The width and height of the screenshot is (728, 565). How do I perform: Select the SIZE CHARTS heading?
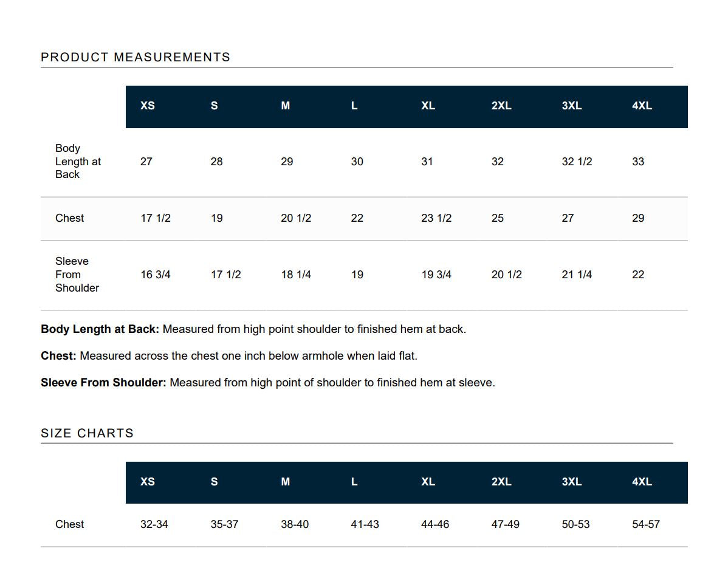click(88, 433)
